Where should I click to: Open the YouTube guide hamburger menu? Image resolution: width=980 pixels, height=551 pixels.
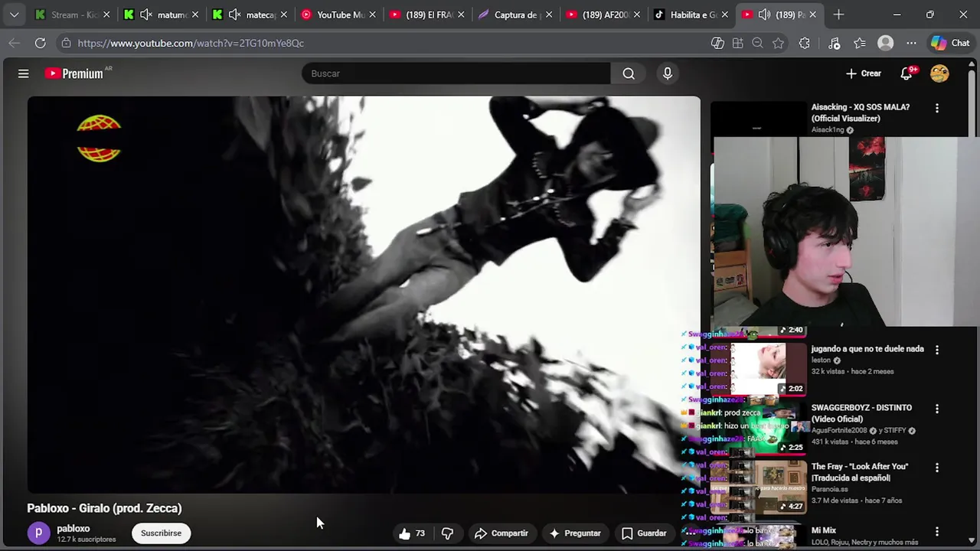pyautogui.click(x=23, y=73)
